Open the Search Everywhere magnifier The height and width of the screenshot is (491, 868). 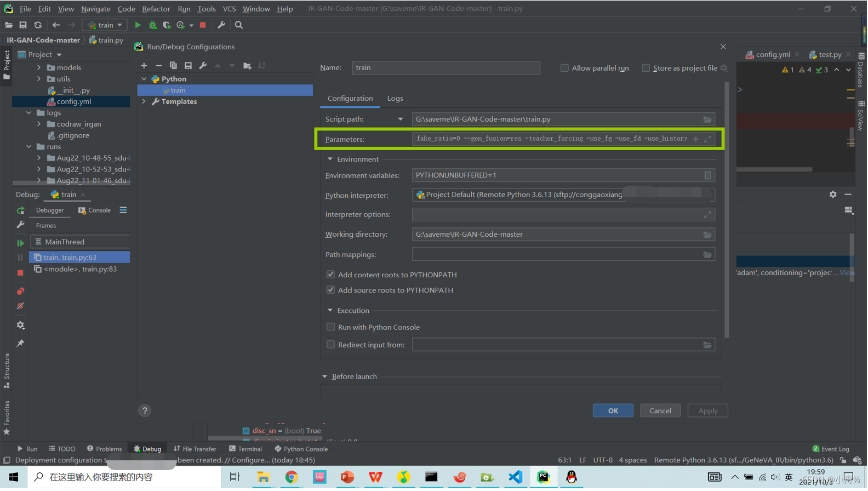click(239, 25)
